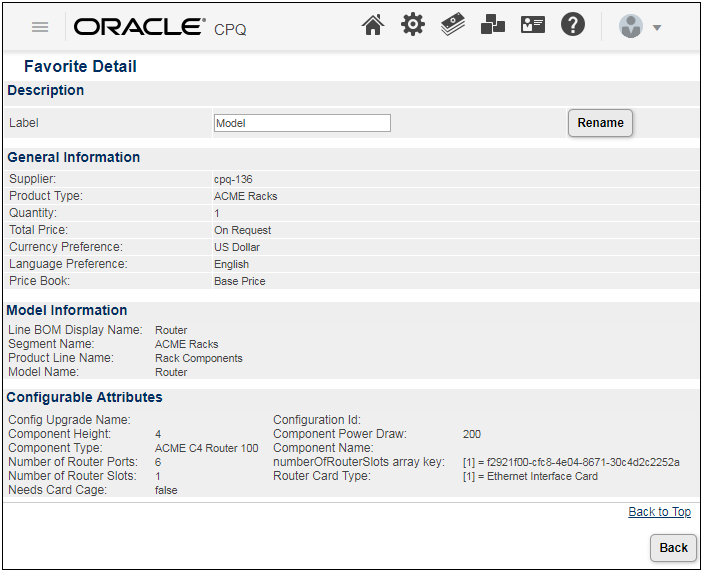Open the profile card icon in header

(x=533, y=24)
